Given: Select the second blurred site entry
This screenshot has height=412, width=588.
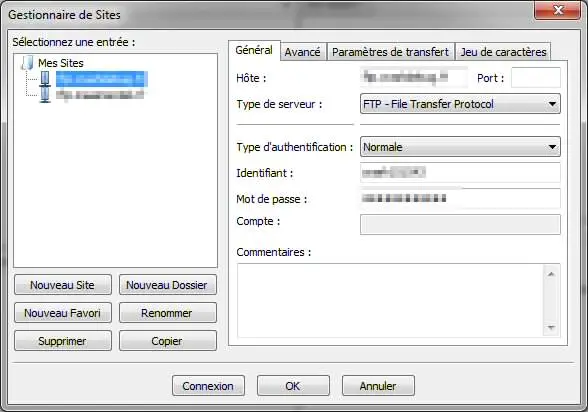Looking at the screenshot, I should click(100, 95).
